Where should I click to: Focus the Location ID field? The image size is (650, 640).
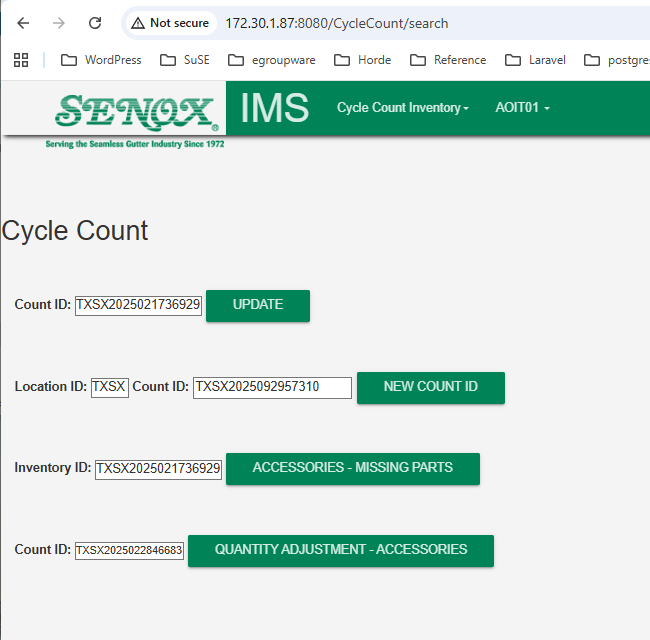pos(110,387)
